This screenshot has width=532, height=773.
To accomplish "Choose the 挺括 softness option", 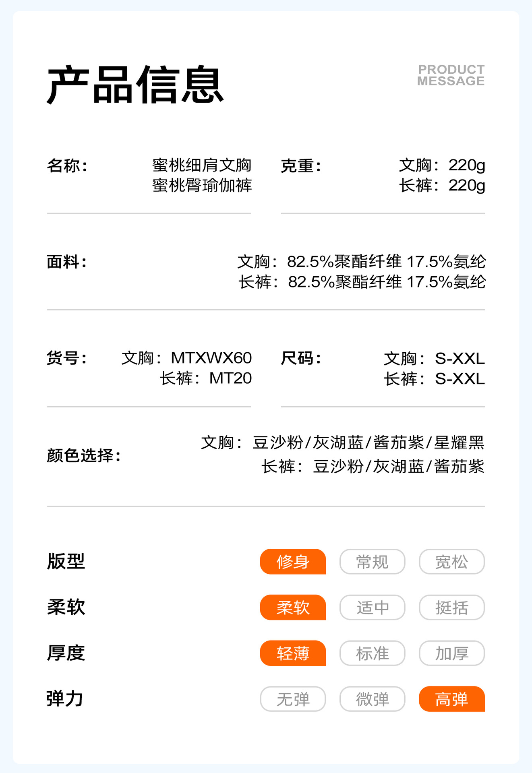I will coord(451,608).
